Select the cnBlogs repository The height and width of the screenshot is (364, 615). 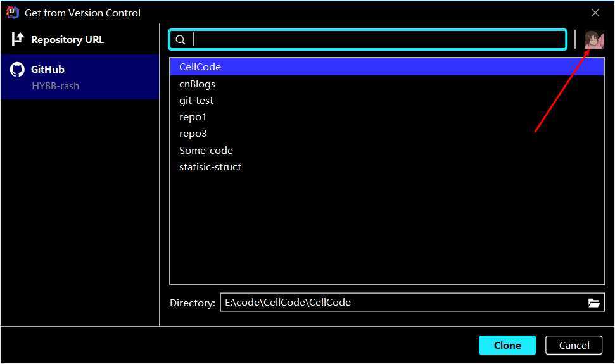tap(387, 84)
